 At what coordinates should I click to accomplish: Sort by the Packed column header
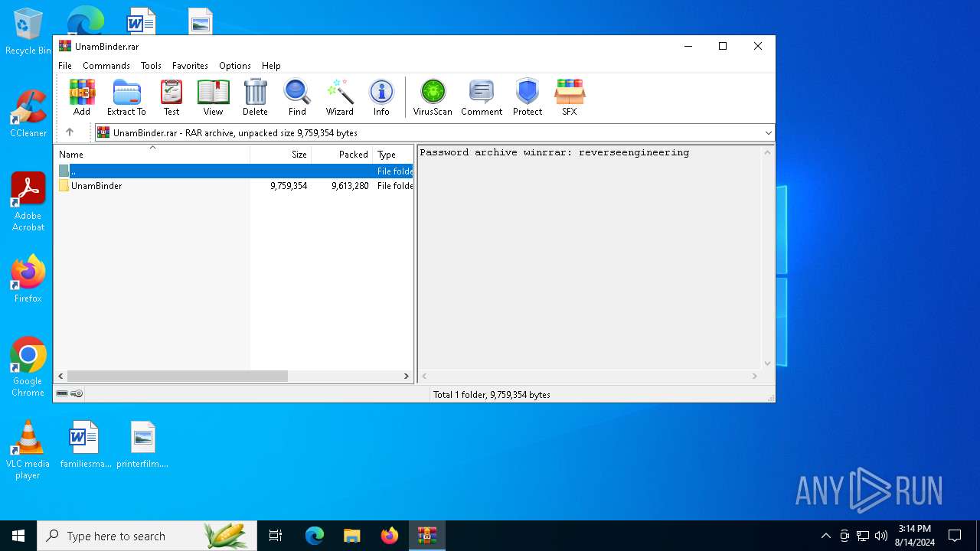tap(342, 154)
